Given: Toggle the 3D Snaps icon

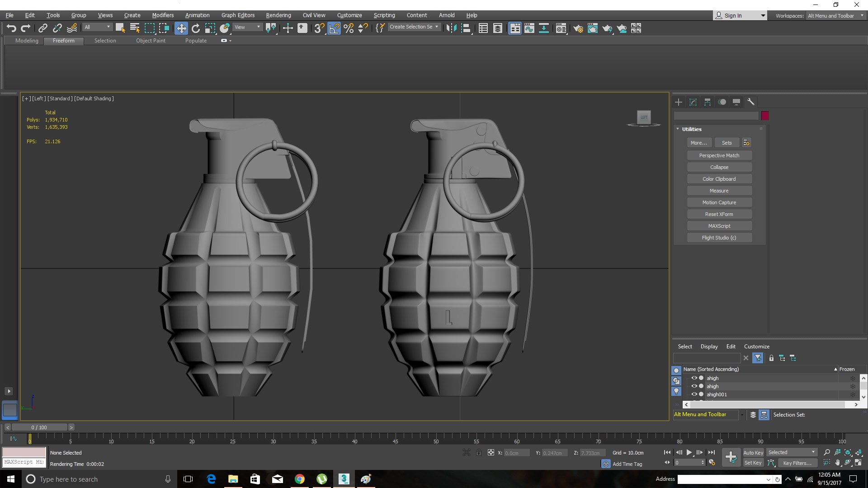Looking at the screenshot, I should click(319, 28).
